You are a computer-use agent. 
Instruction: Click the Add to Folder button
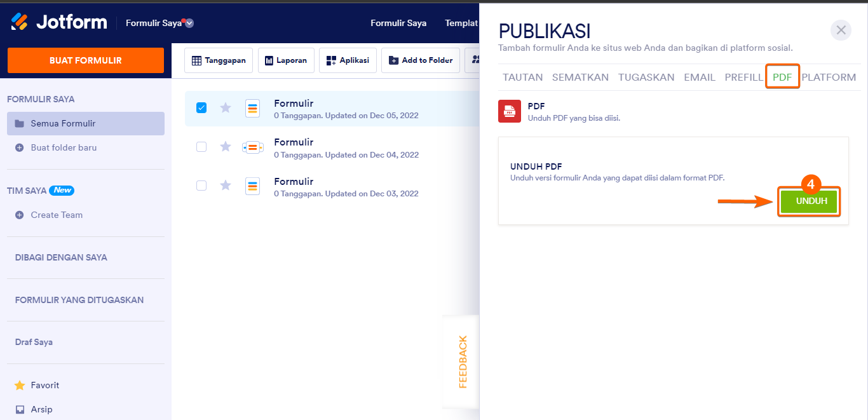(421, 60)
